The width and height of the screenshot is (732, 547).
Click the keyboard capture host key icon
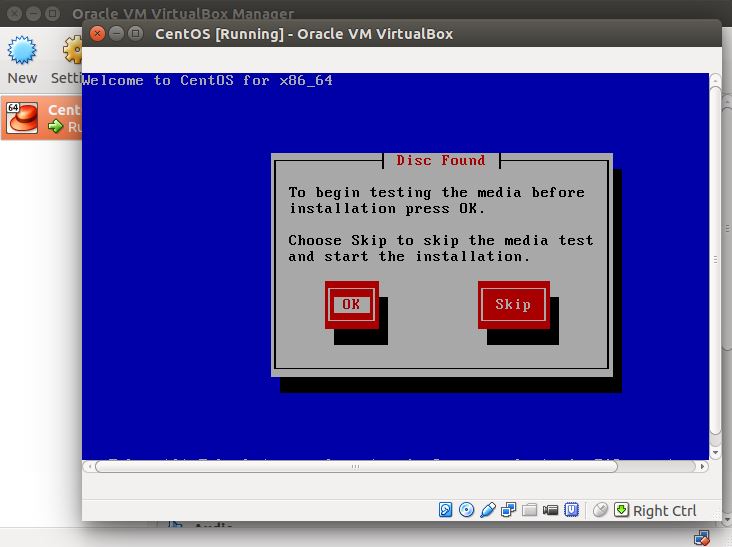coord(621,509)
